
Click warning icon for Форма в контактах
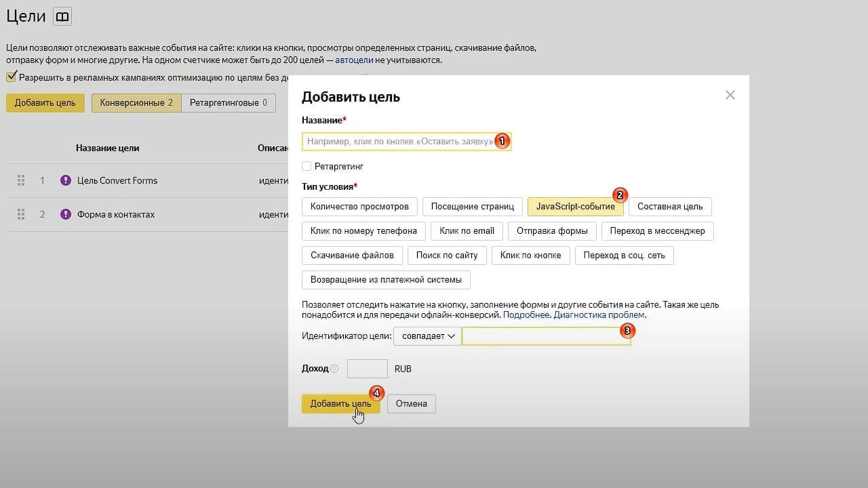click(66, 214)
